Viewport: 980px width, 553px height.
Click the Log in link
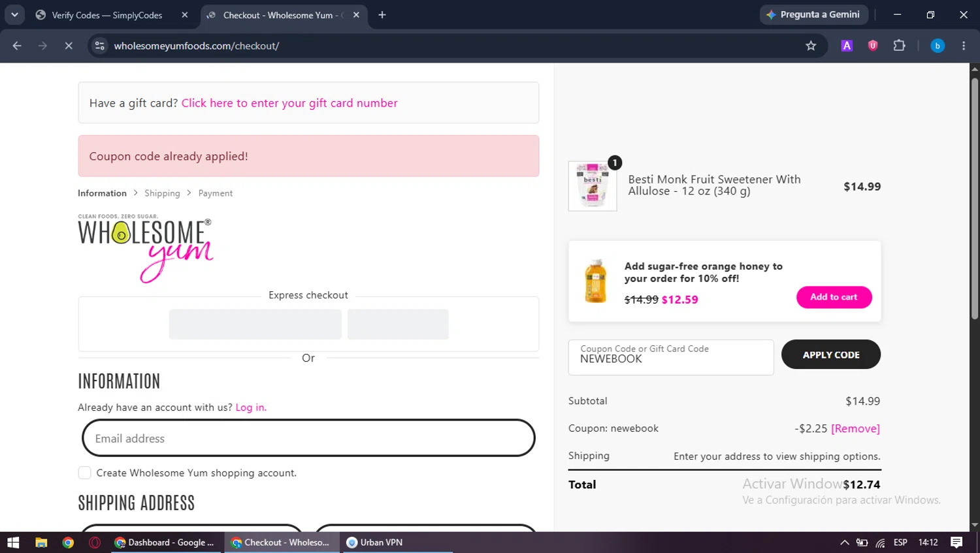pyautogui.click(x=251, y=407)
